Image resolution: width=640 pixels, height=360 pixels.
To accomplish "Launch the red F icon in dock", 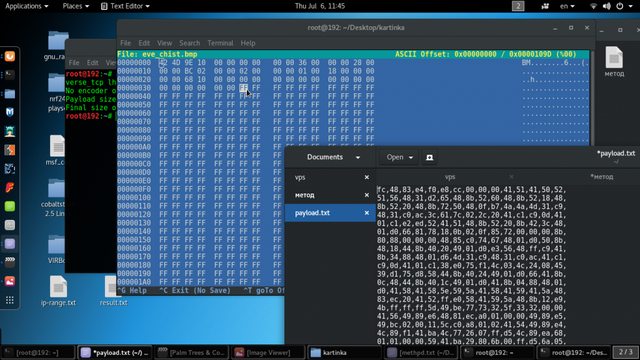I will [10, 187].
